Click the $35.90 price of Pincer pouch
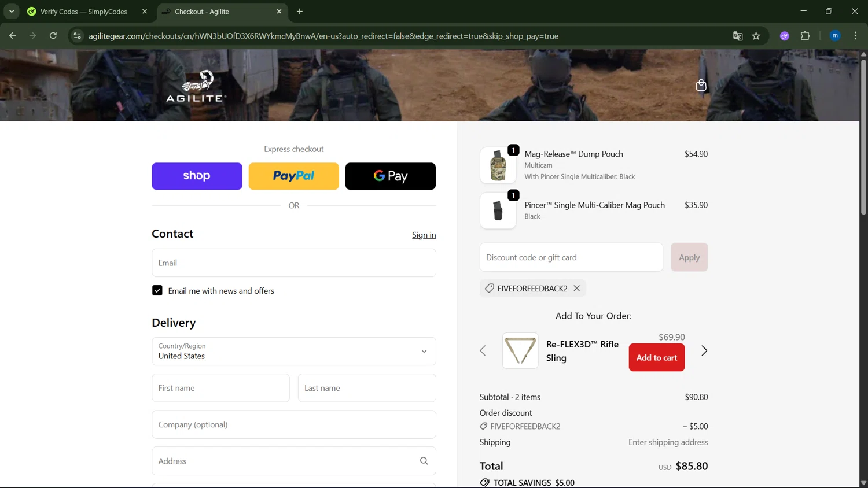The width and height of the screenshot is (868, 488). tap(696, 205)
